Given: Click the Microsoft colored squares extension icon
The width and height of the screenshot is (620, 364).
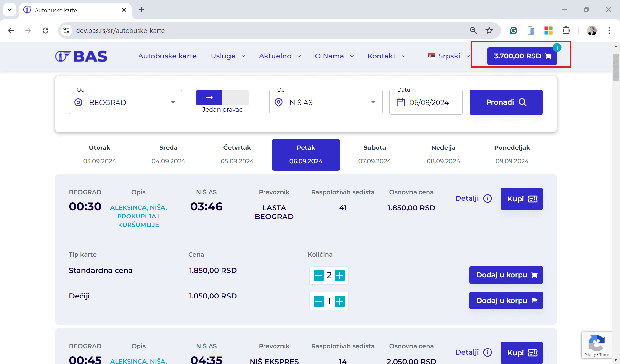Looking at the screenshot, I should click(548, 30).
